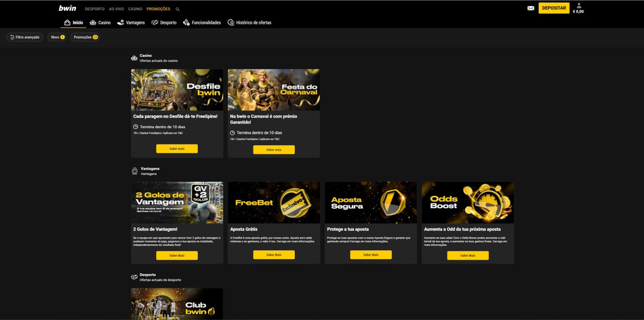Toggle the Promoções filter chip
Screen dimensions: 644x320
[85, 37]
